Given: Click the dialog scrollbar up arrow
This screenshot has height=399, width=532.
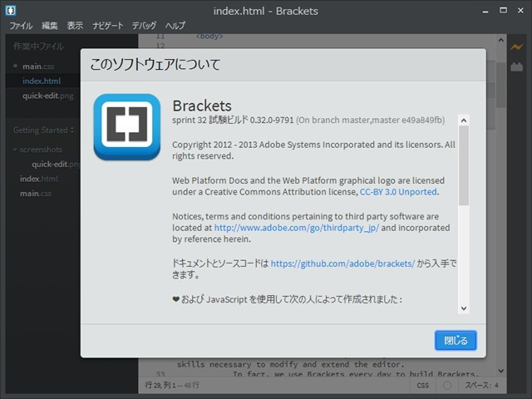Looking at the screenshot, I should coord(464,120).
